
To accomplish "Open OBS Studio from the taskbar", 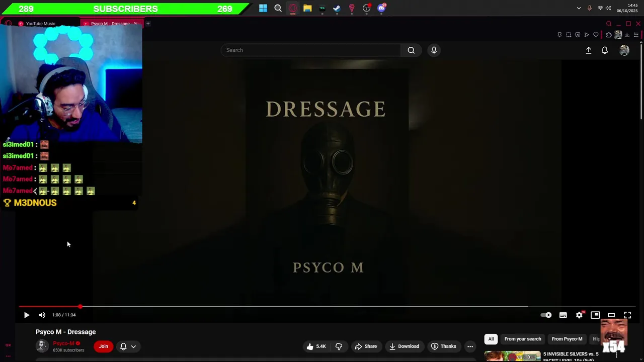I will tap(366, 8).
